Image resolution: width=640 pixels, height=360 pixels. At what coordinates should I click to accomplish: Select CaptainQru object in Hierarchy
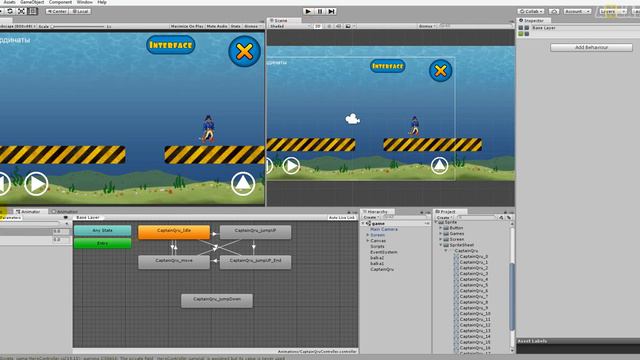(x=382, y=269)
